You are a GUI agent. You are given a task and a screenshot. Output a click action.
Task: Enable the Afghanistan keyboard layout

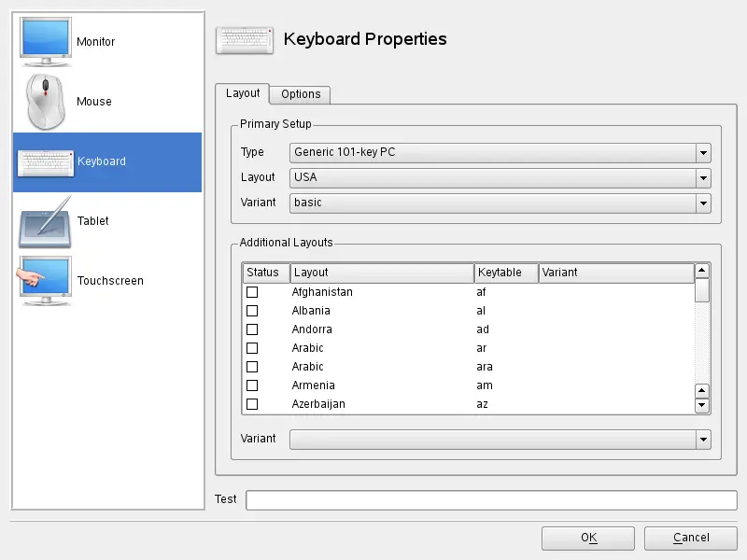[252, 292]
